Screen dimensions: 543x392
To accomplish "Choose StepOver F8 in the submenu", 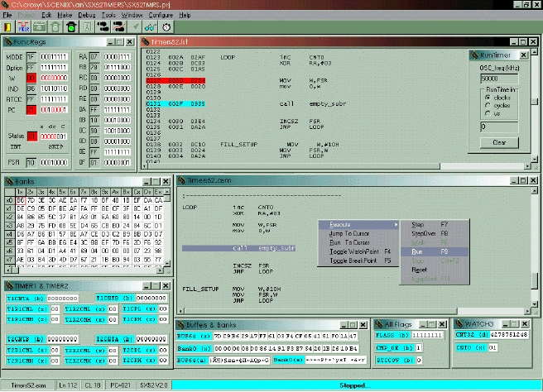I will (x=435, y=233).
